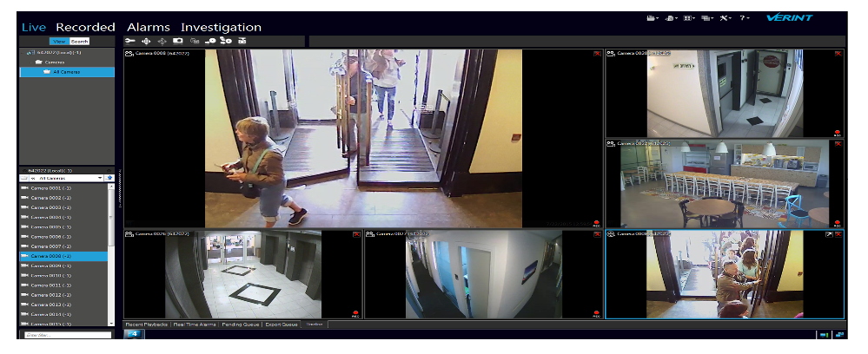Close the Camera 0008 video tile
868x354 pixels.
597,54
